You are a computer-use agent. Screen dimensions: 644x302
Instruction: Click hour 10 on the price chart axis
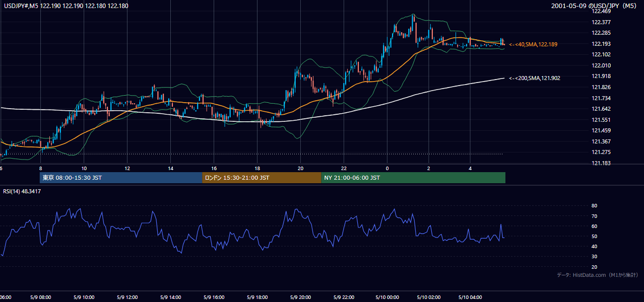84,168
